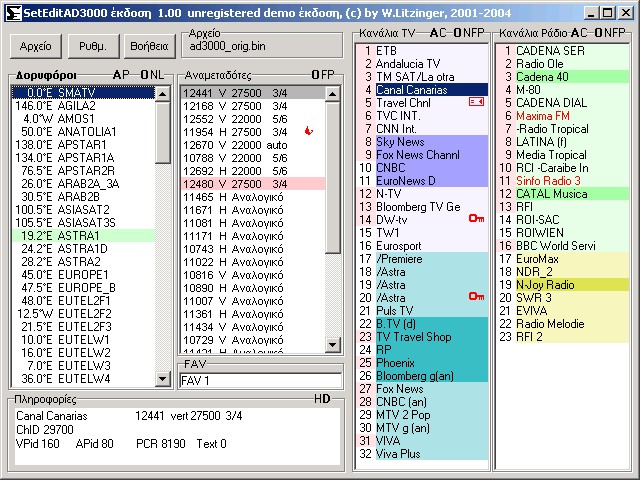Select N-Joy Radio in the radio list
This screenshot has height=480, width=640.
(545, 284)
